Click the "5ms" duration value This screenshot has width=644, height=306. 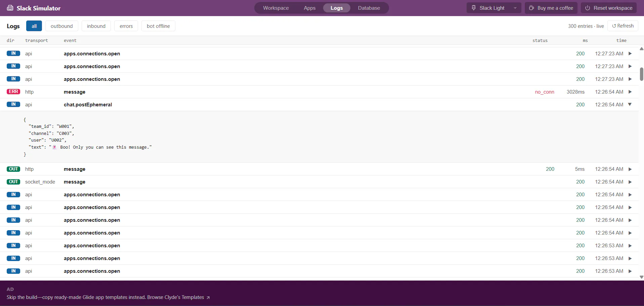tap(580, 169)
